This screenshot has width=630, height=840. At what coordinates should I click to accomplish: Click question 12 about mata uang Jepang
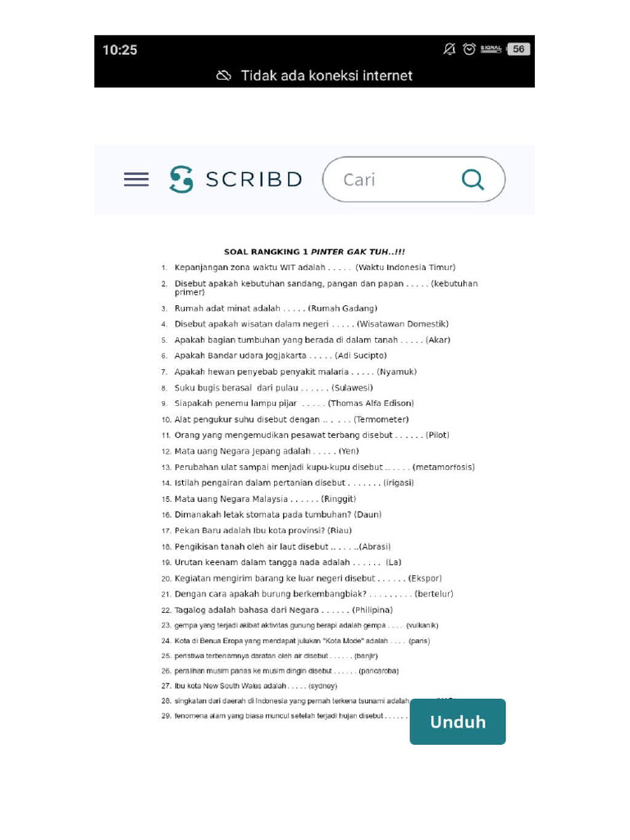point(267,451)
